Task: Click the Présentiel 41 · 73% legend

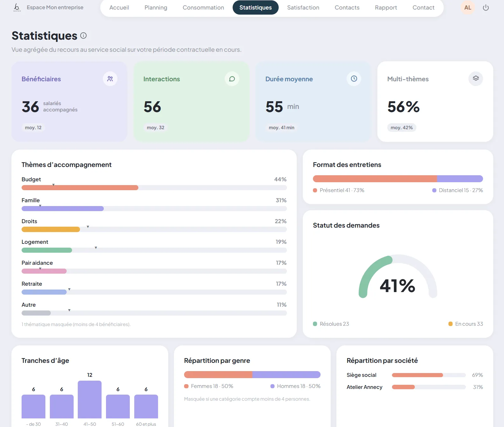Action: [339, 190]
